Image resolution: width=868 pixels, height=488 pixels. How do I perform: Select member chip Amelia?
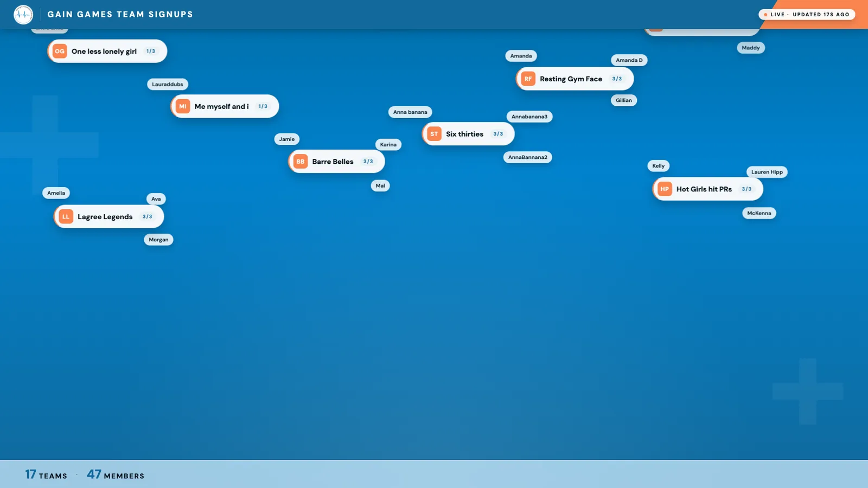[x=56, y=193]
